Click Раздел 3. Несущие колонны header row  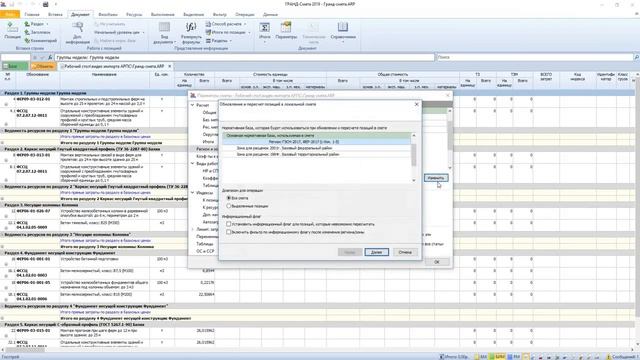point(94,205)
